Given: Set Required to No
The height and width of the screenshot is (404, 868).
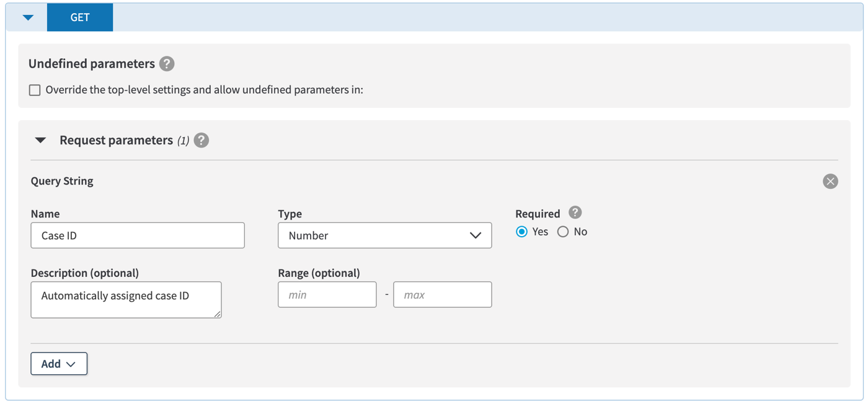Looking at the screenshot, I should (563, 232).
